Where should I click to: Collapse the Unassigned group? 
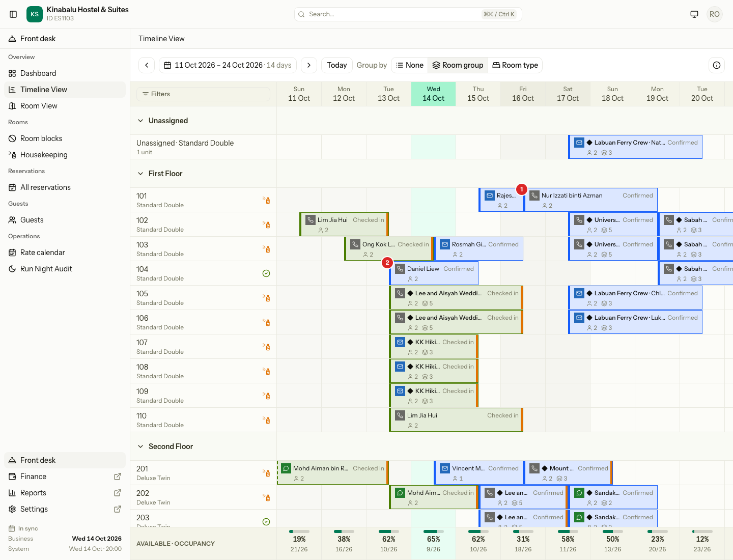coord(140,121)
